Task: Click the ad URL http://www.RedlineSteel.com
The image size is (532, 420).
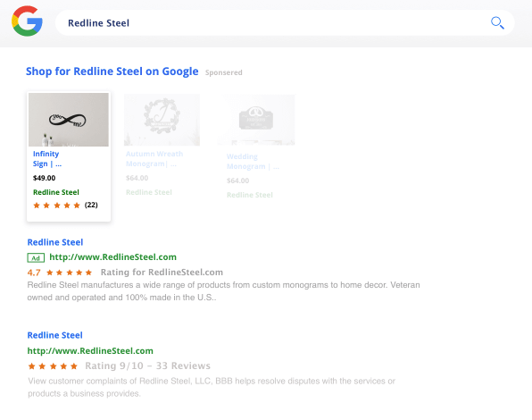Action: [x=113, y=257]
